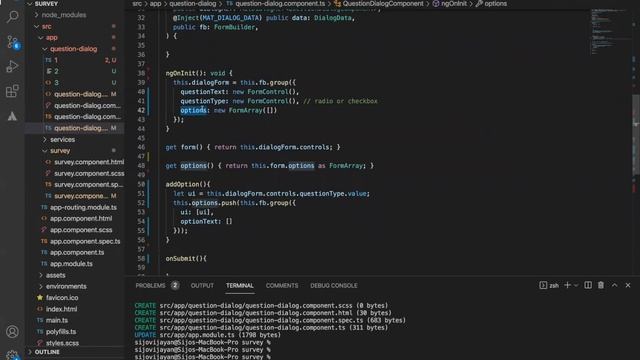Image resolution: width=640 pixels, height=360 pixels.
Task: Click the zsh terminal shell icon
Action: (x=543, y=285)
